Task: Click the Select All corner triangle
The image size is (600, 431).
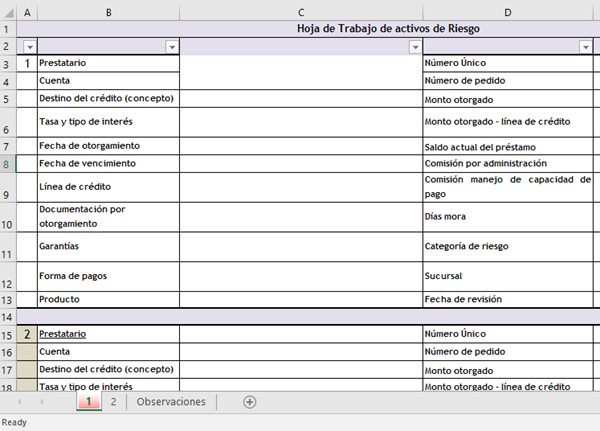Action: point(8,11)
